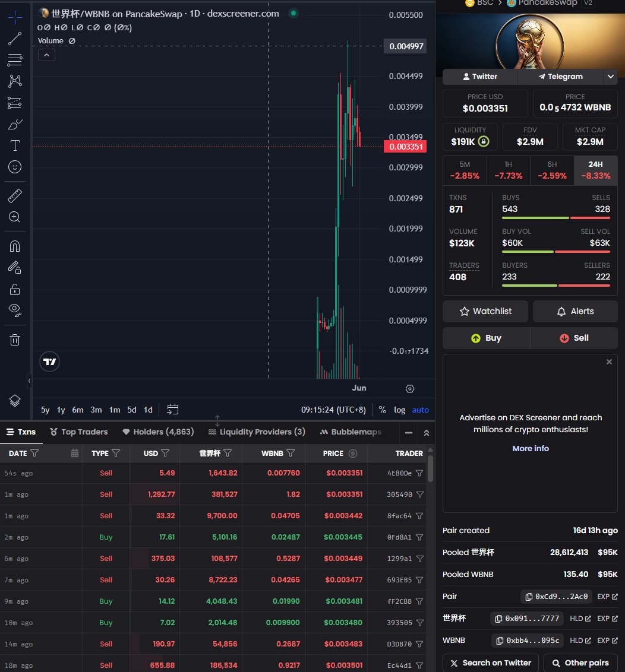
Task: Open the Twitter social link
Action: (x=480, y=77)
